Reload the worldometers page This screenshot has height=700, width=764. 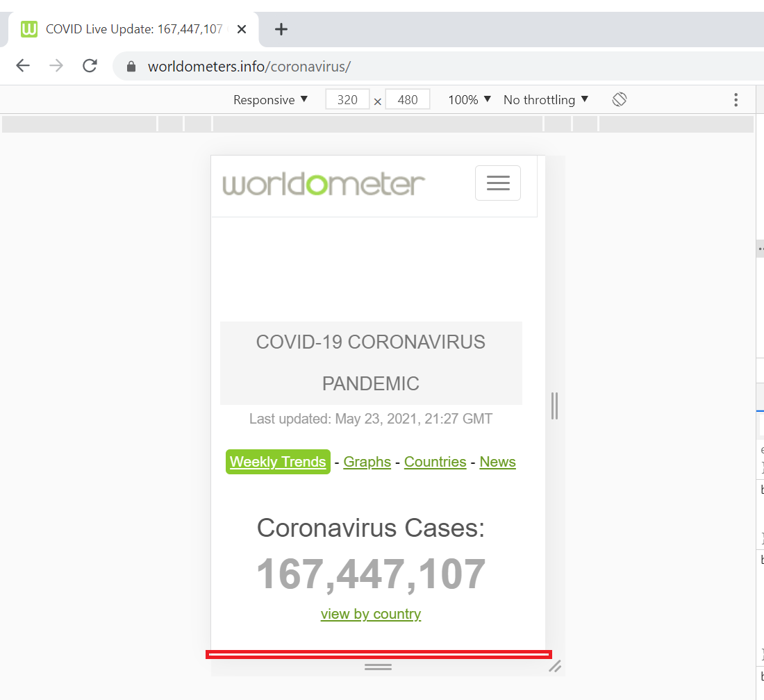click(90, 65)
